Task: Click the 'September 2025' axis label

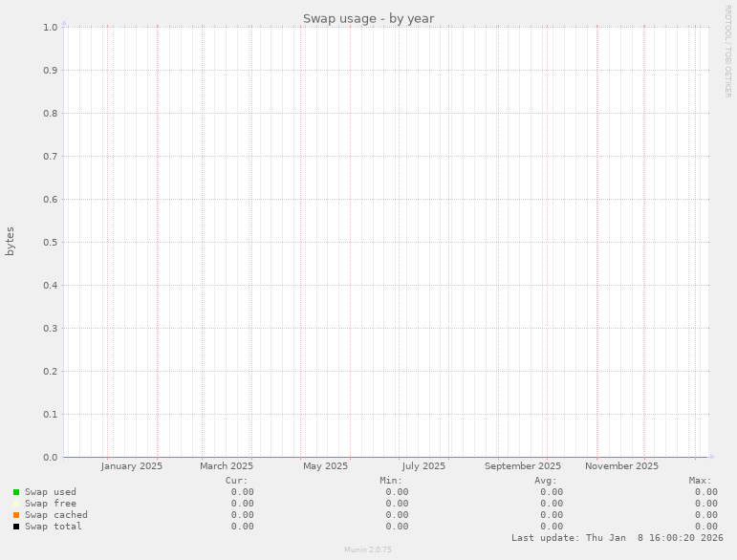Action: click(523, 466)
